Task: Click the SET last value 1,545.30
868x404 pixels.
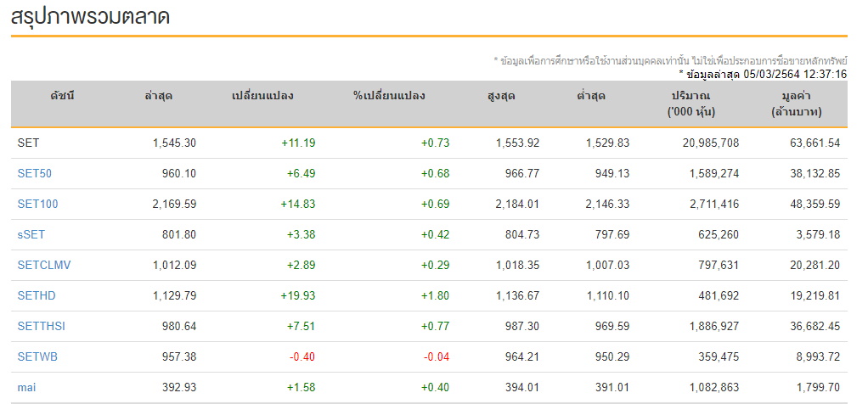Action: click(174, 143)
